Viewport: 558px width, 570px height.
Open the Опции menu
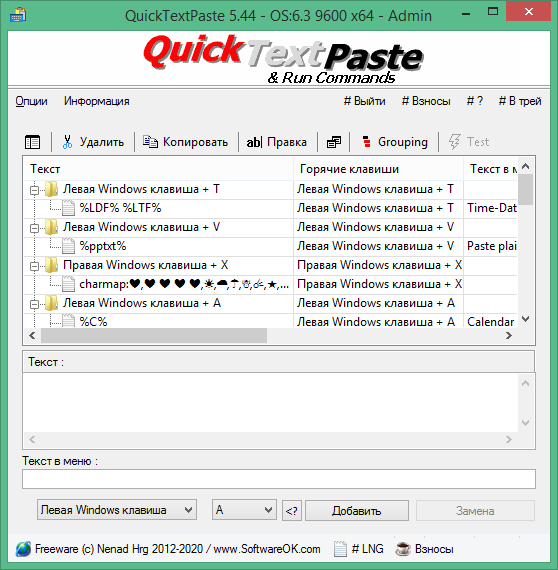pos(31,101)
